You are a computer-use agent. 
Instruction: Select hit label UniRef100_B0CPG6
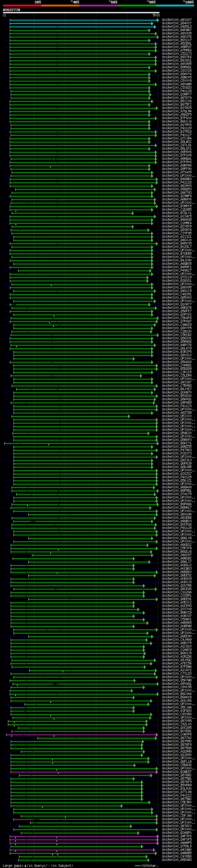click(x=177, y=524)
